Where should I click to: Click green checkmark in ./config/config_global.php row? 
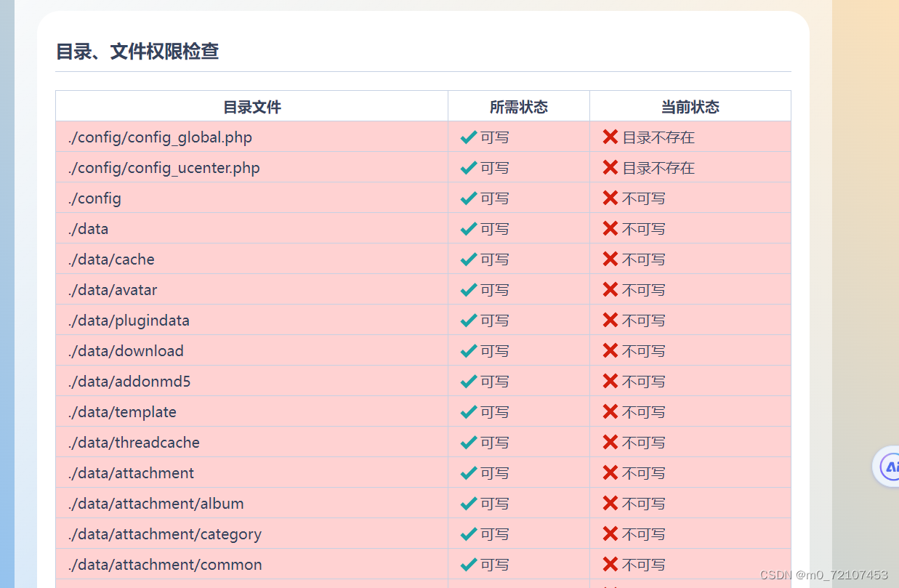pos(469,137)
